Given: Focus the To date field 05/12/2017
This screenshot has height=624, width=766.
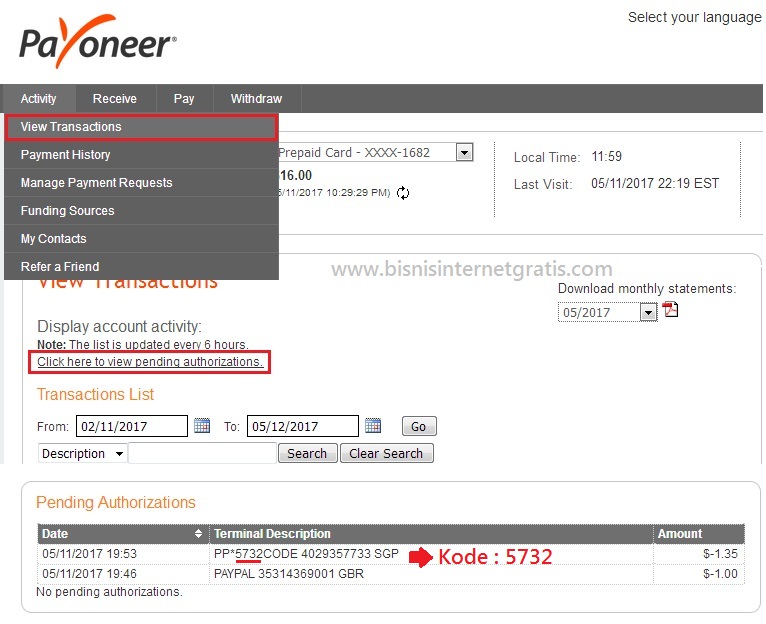Looking at the screenshot, I should tap(302, 426).
